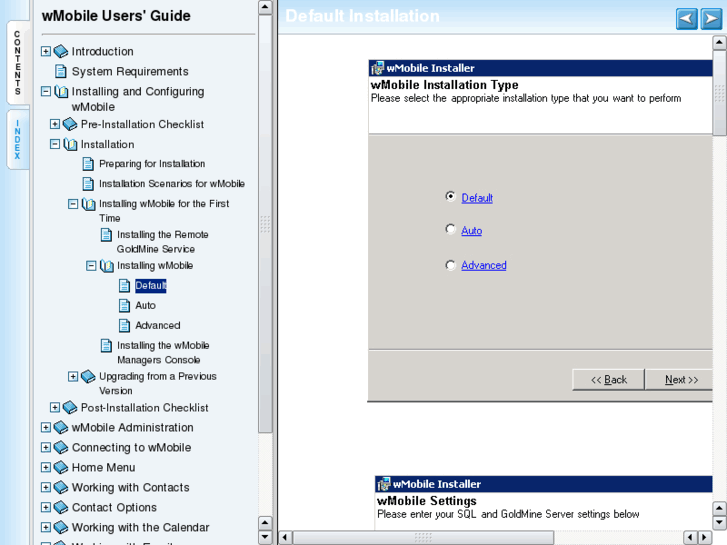
Task: Open Installing the wMobile Managers Console topic
Action: point(163,353)
